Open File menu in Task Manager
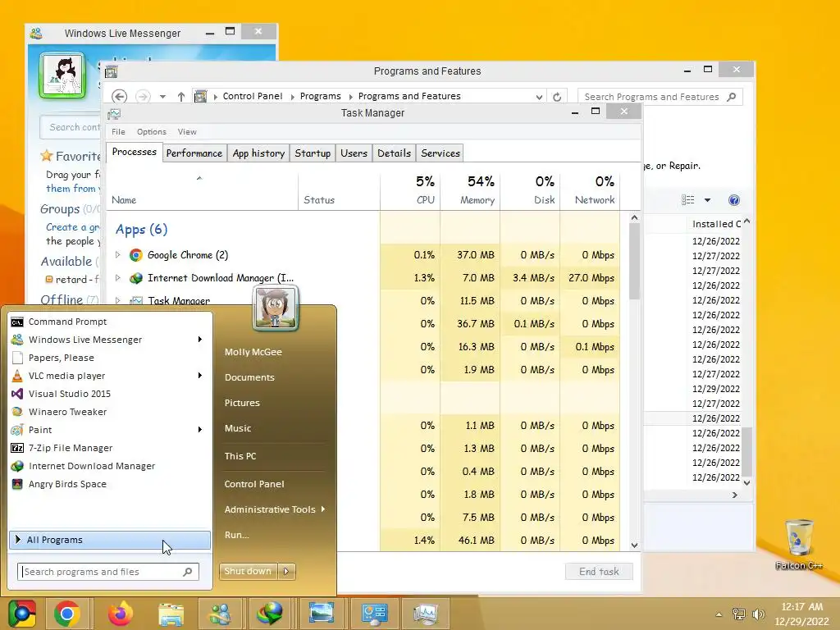The width and height of the screenshot is (840, 630). [118, 132]
